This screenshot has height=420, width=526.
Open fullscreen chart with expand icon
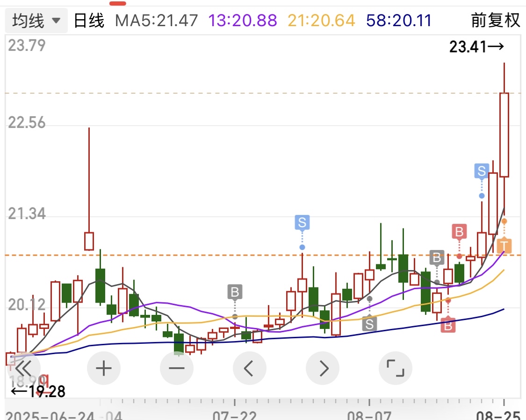click(396, 369)
